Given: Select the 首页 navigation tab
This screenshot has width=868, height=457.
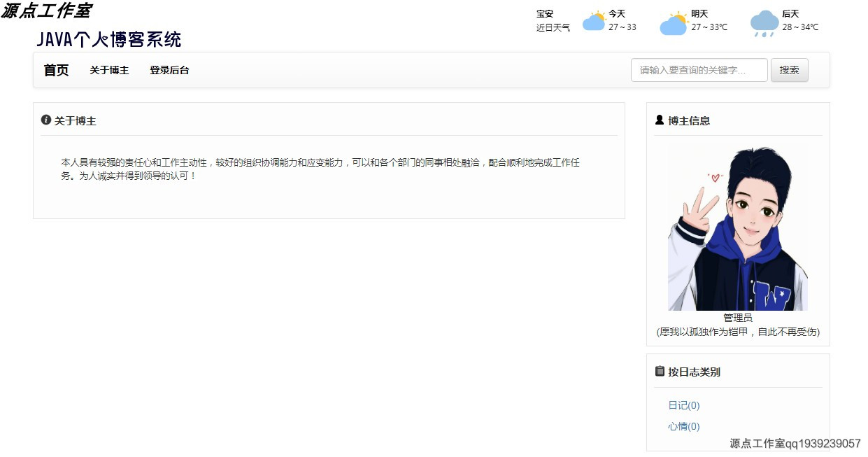Looking at the screenshot, I should (x=56, y=70).
